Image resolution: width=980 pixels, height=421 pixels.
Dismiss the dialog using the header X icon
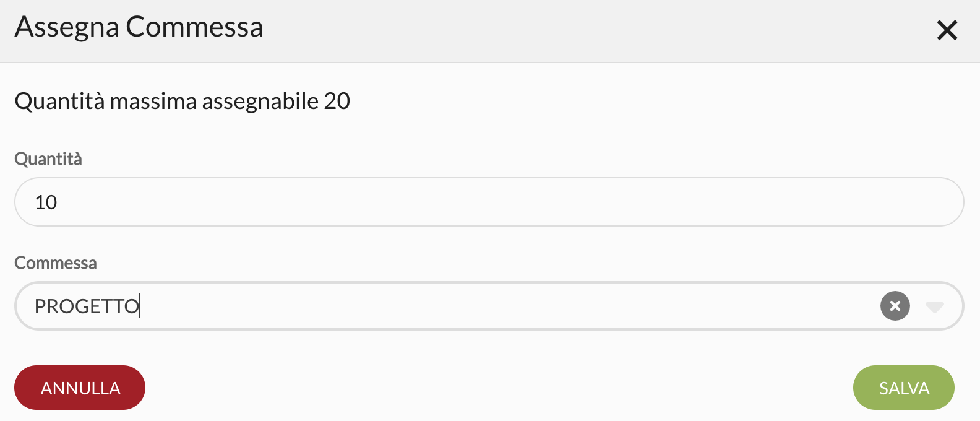click(947, 30)
